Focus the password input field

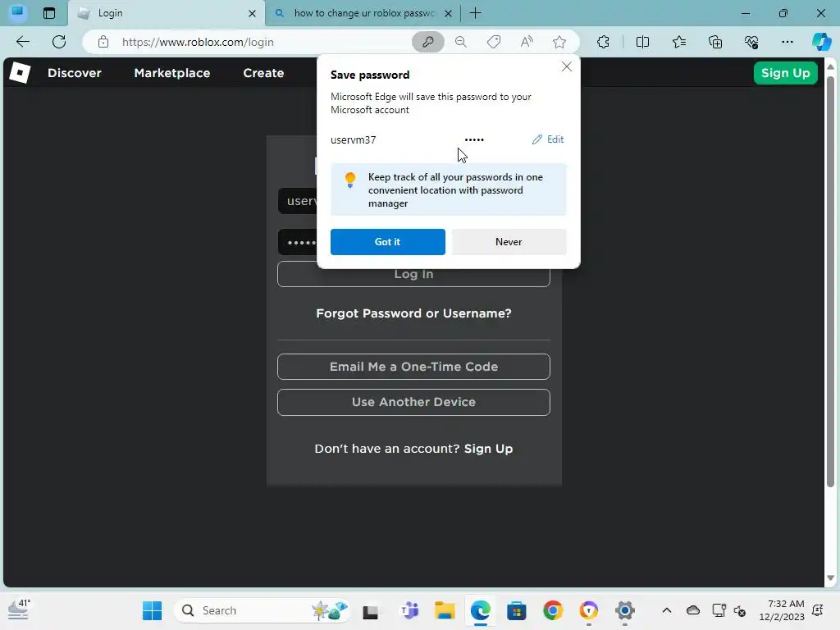pyautogui.click(x=297, y=242)
